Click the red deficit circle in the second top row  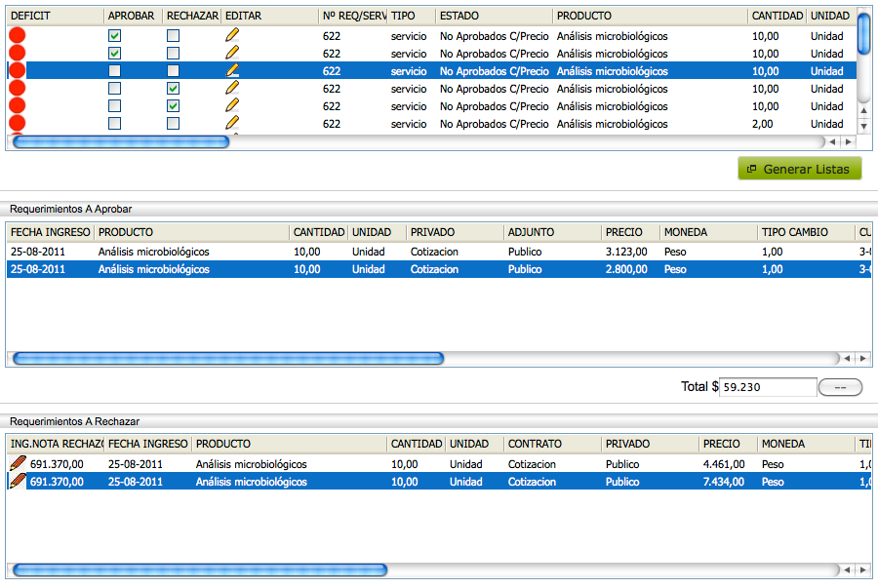(x=18, y=54)
